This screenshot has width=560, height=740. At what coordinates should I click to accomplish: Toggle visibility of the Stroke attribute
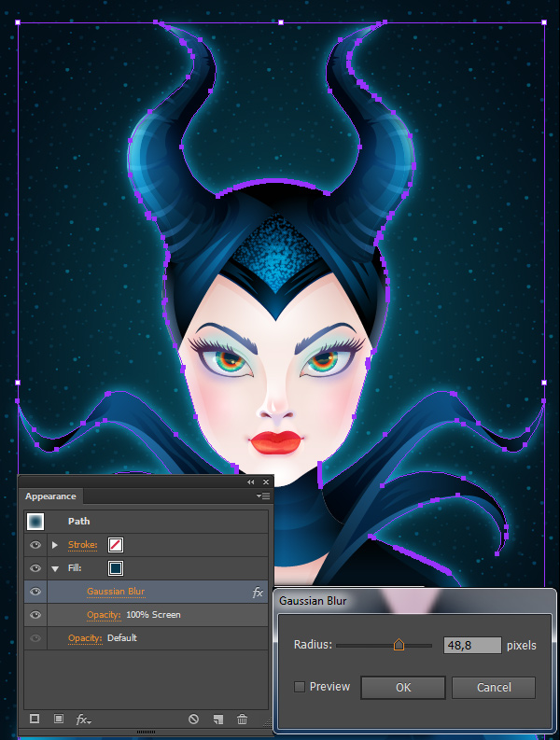35,545
